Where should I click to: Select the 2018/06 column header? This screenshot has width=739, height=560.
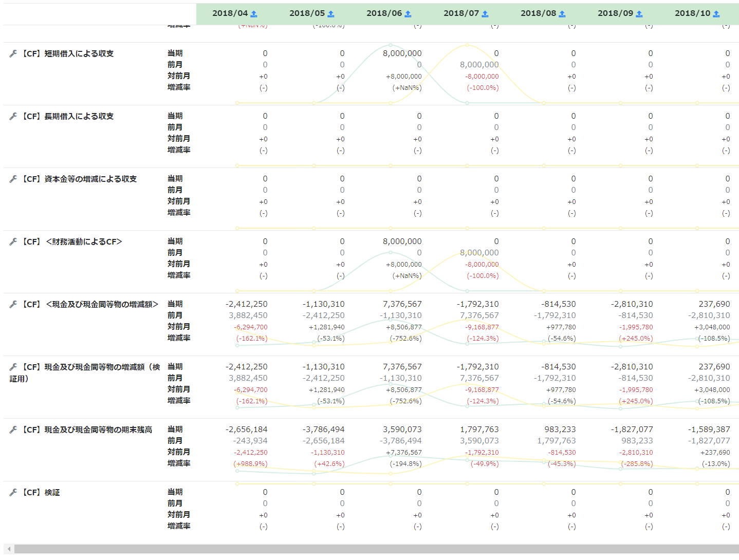pyautogui.click(x=389, y=13)
